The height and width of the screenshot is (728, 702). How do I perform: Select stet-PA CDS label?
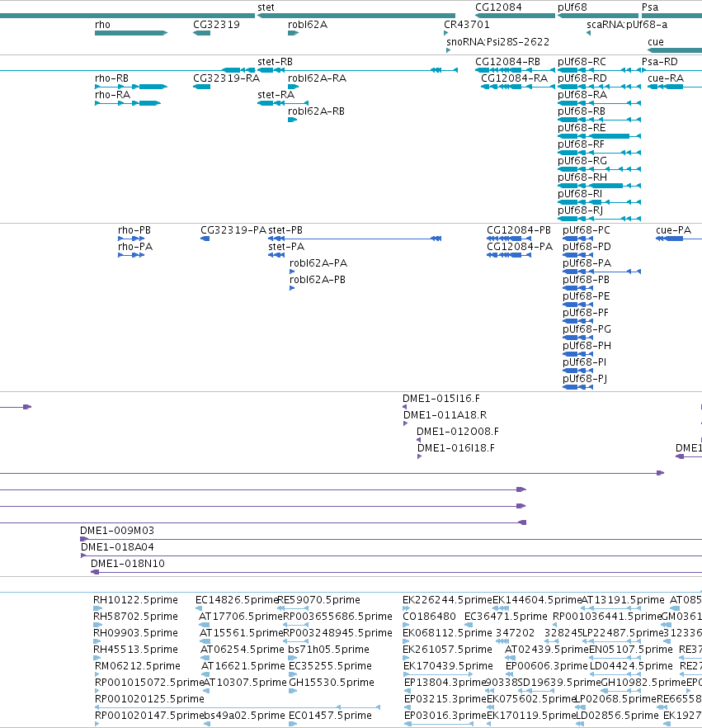(x=286, y=247)
